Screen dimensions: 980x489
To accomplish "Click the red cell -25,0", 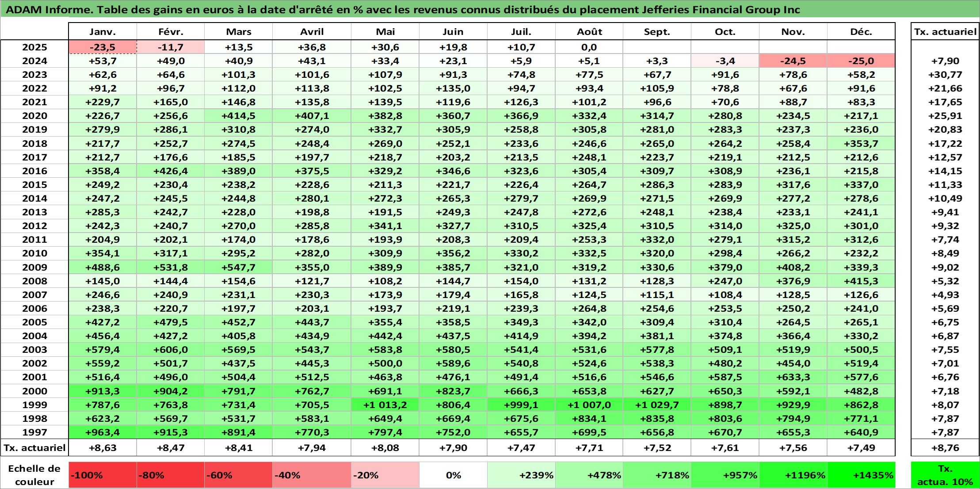I will click(861, 61).
